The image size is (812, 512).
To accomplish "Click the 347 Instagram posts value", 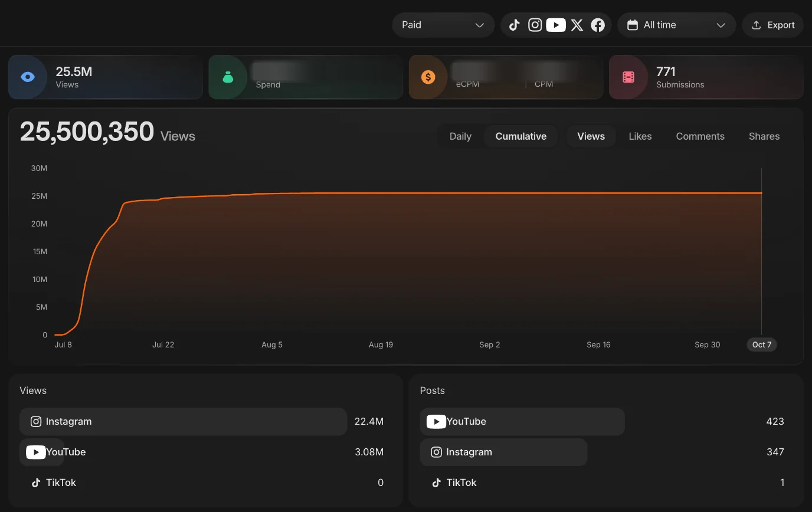I will pyautogui.click(x=775, y=452).
